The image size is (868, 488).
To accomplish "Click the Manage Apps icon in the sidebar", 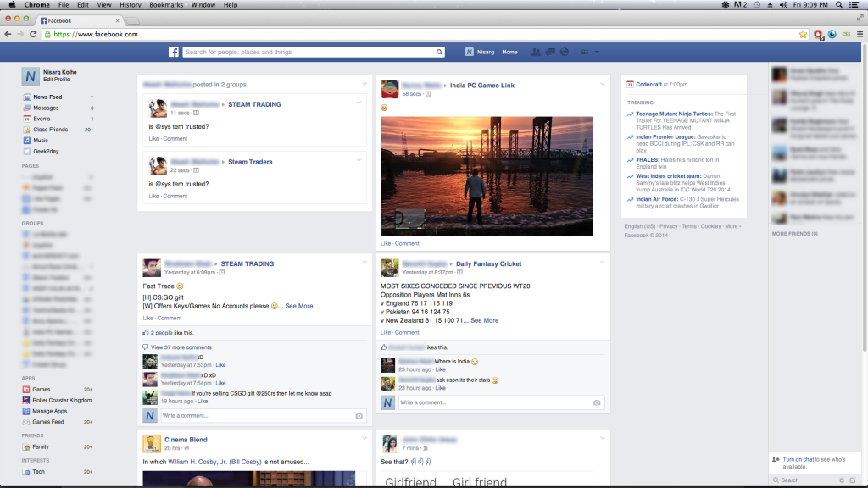I will click(x=26, y=411).
